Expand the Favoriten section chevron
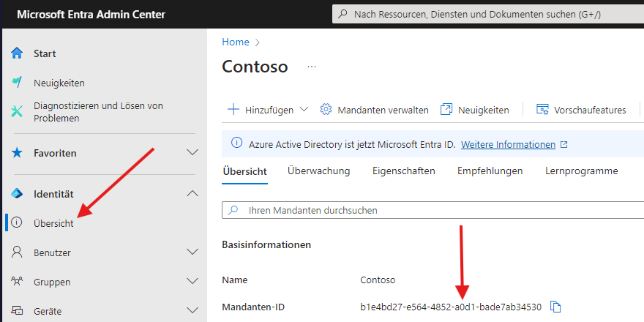Screen dimensions: 644x322 [x=192, y=153]
